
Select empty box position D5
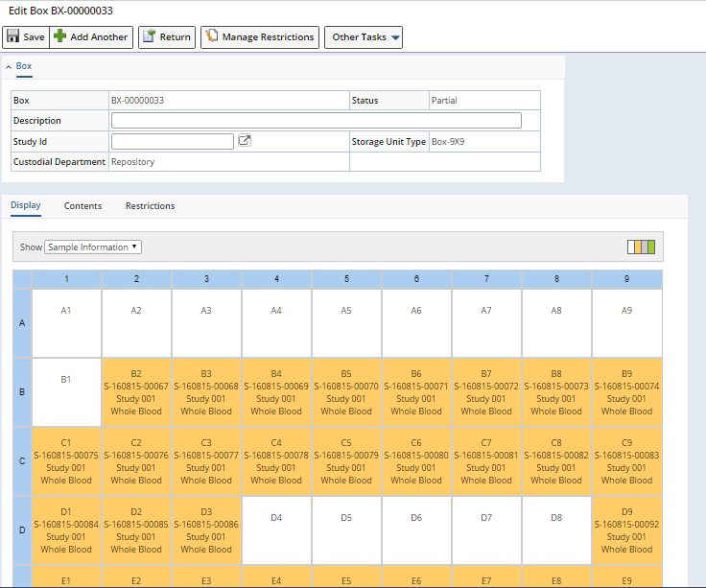pos(346,530)
